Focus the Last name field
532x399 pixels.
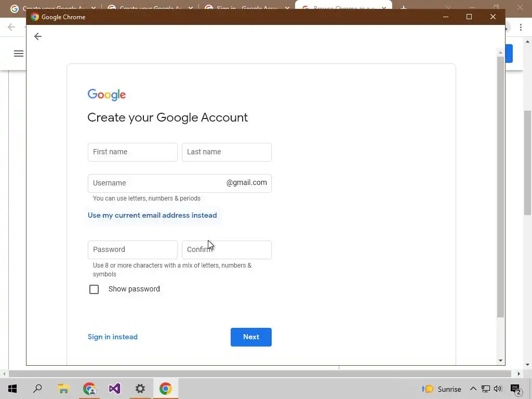point(227,152)
